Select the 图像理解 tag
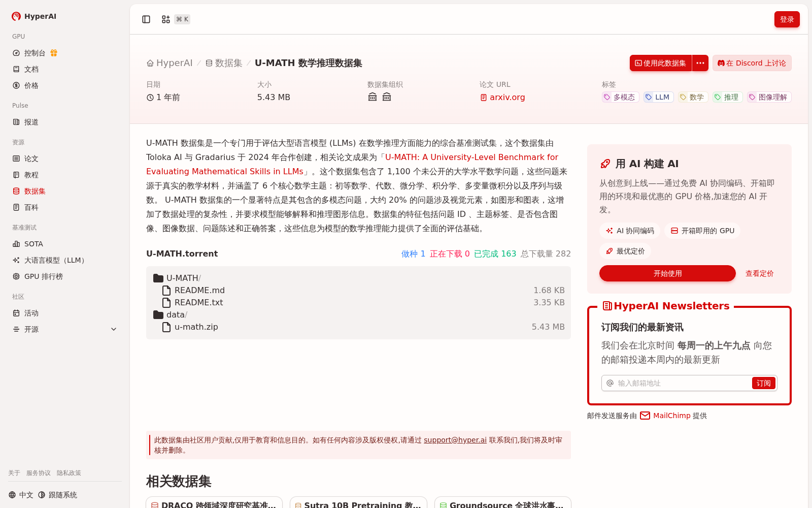The height and width of the screenshot is (508, 812). [769, 97]
